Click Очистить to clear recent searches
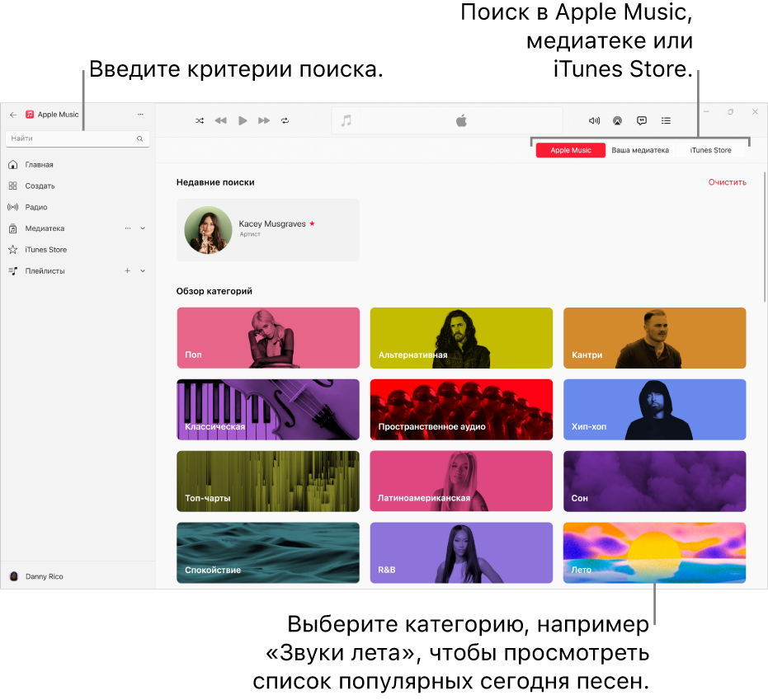The width and height of the screenshot is (768, 700). click(728, 181)
